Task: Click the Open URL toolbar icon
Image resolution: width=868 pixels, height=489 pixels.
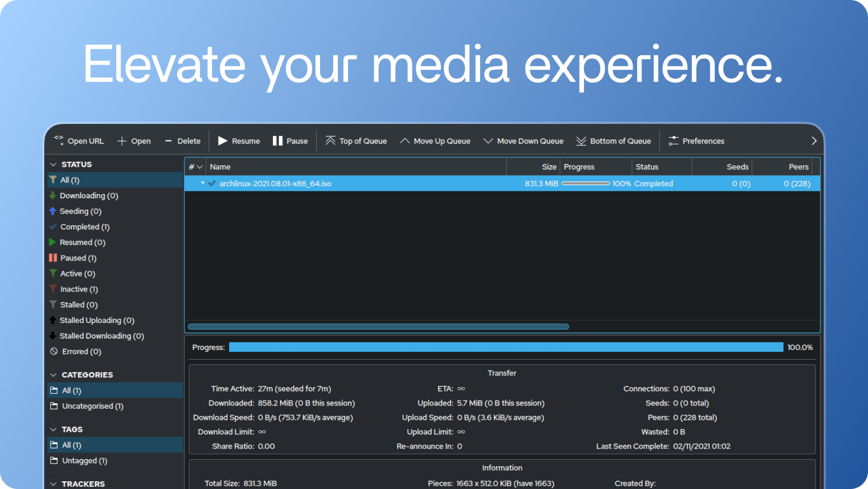Action: pyautogui.click(x=59, y=141)
